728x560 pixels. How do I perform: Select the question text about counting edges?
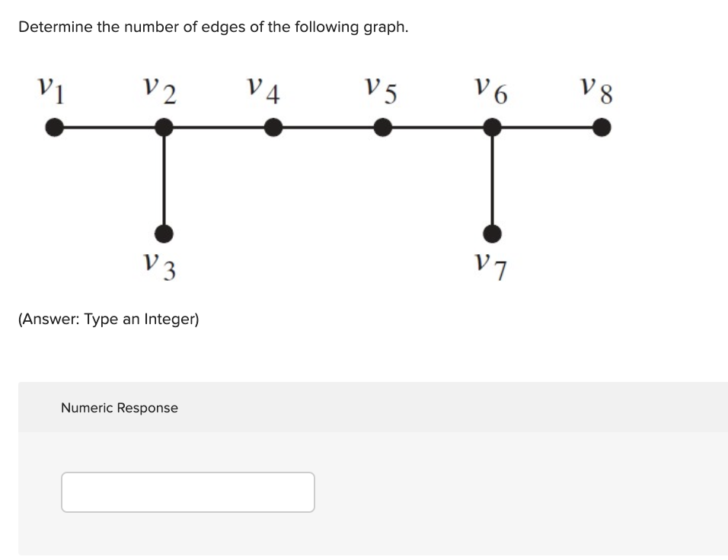[x=213, y=27]
